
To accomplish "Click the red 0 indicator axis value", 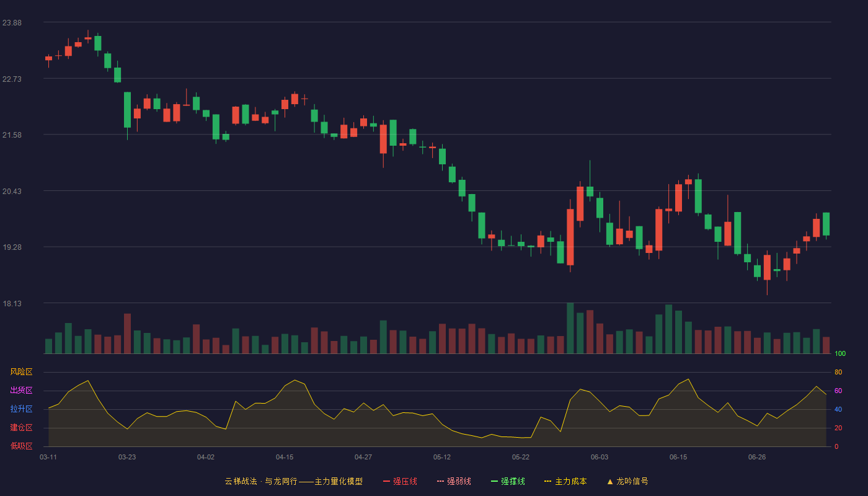I will point(836,446).
